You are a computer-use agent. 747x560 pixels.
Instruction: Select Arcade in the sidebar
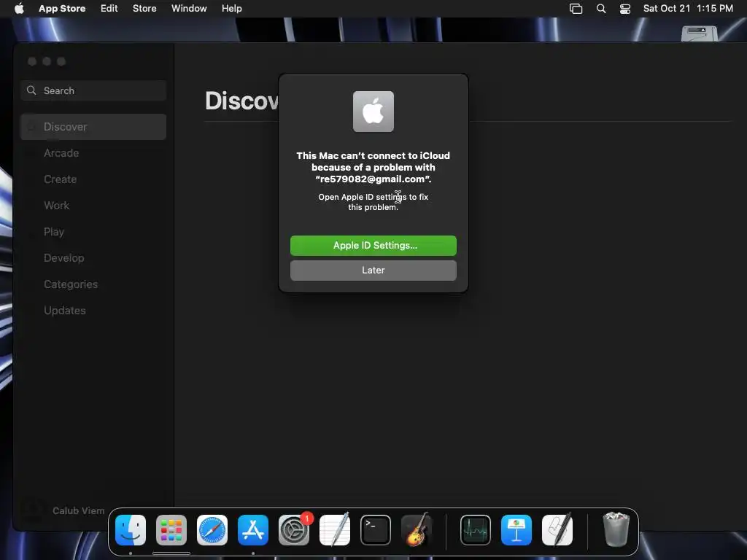(93, 153)
